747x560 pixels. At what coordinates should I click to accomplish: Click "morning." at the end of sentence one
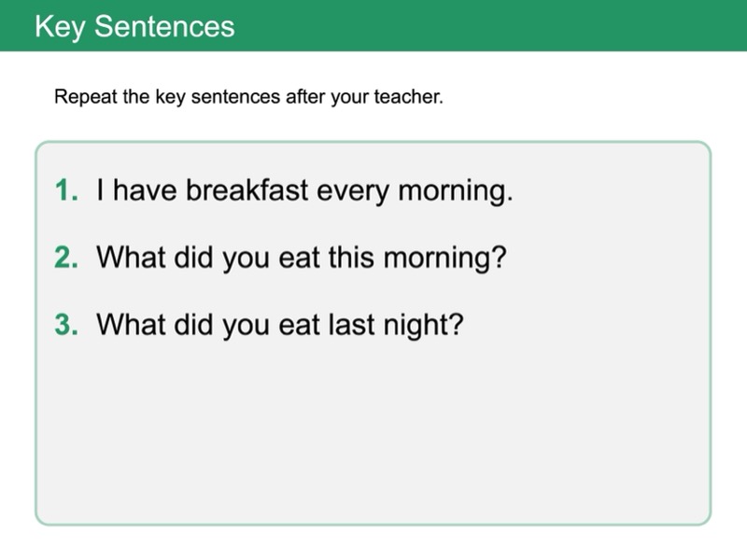pyautogui.click(x=457, y=191)
